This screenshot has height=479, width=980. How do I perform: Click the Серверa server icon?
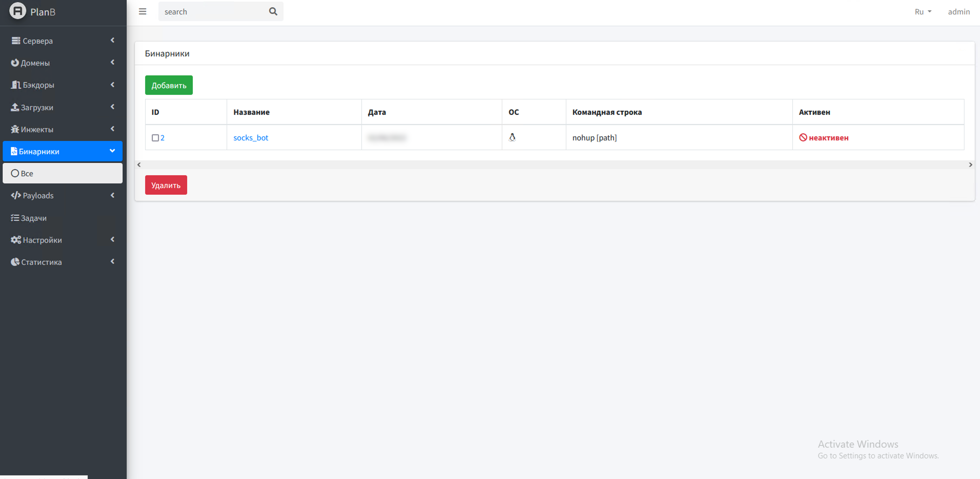point(16,40)
